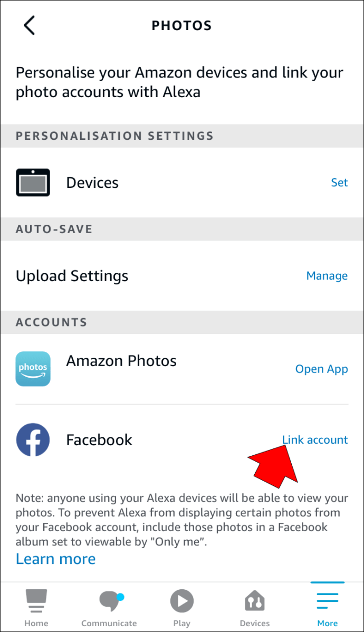Viewport: 364px width, 632px height.
Task: Click Link account for Facebook
Action: pos(315,440)
